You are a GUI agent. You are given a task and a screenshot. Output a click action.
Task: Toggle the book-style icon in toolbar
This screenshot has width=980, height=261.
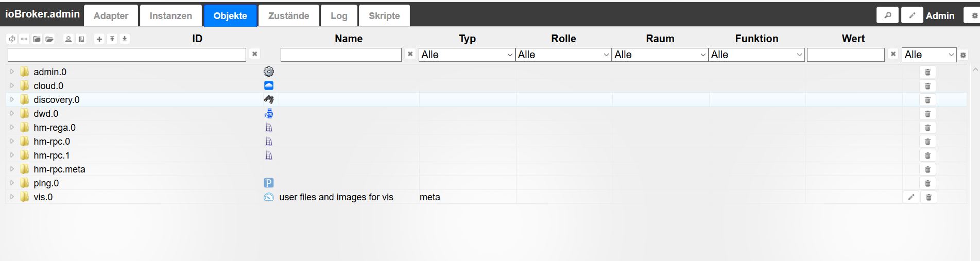pyautogui.click(x=81, y=39)
